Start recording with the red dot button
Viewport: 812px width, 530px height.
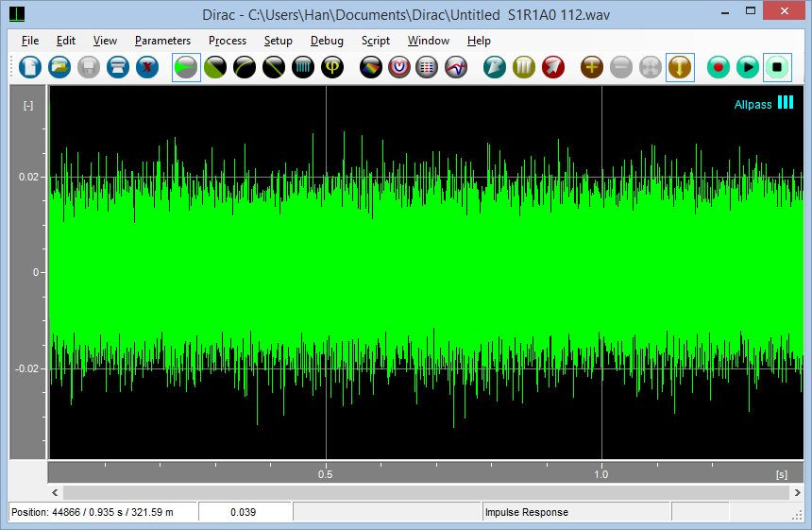click(x=719, y=67)
